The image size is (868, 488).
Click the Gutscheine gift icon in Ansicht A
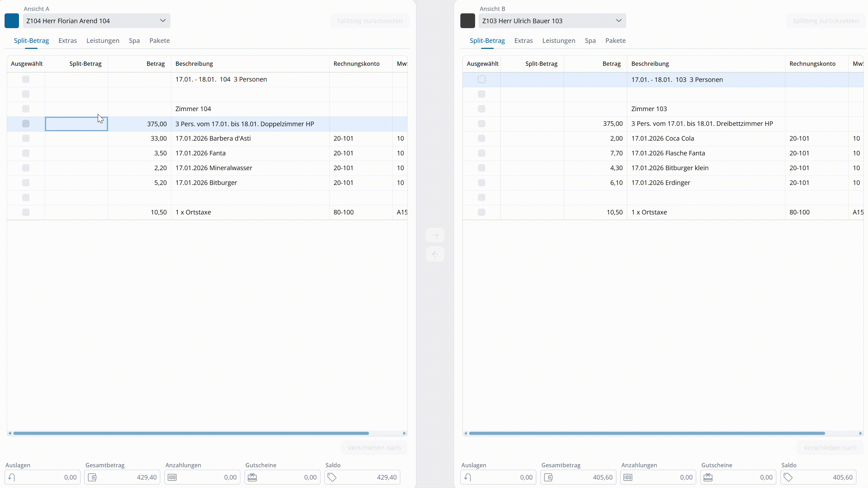(252, 477)
